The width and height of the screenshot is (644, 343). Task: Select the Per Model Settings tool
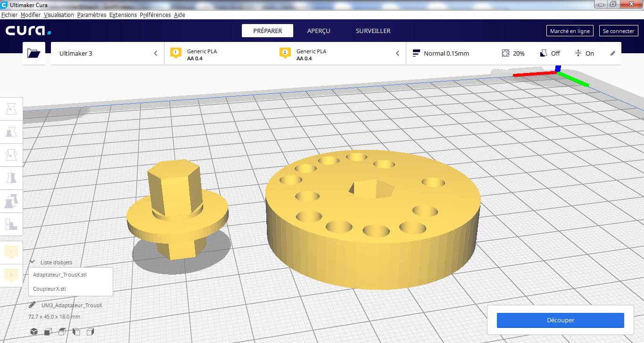coord(11,201)
